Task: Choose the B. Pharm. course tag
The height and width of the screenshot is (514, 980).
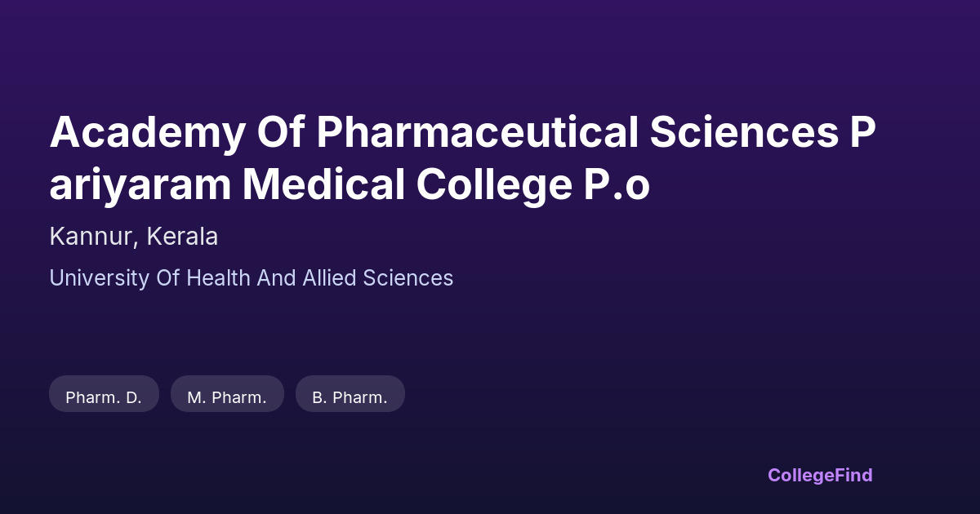Action: 350,397
